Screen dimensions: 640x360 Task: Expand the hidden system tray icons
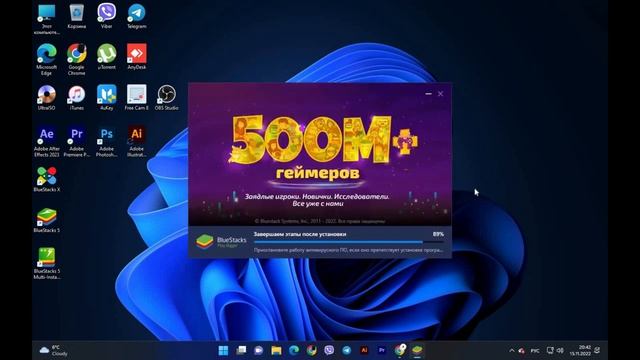(512, 350)
